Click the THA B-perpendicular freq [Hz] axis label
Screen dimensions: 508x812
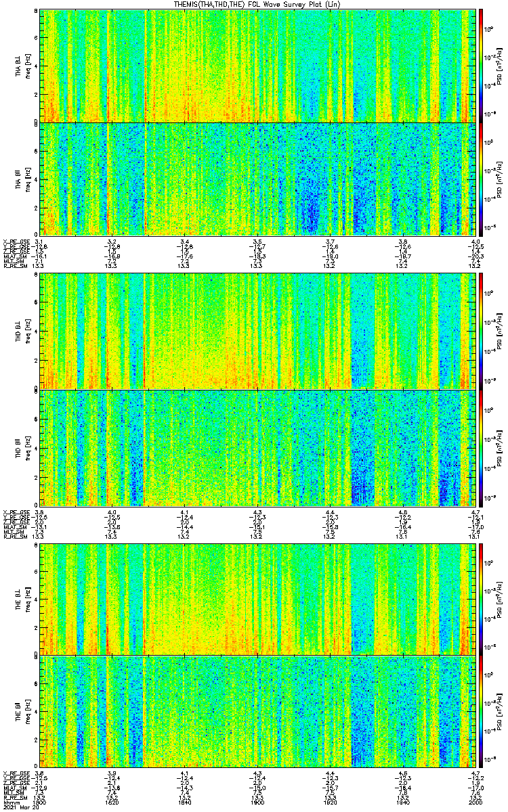(28, 65)
